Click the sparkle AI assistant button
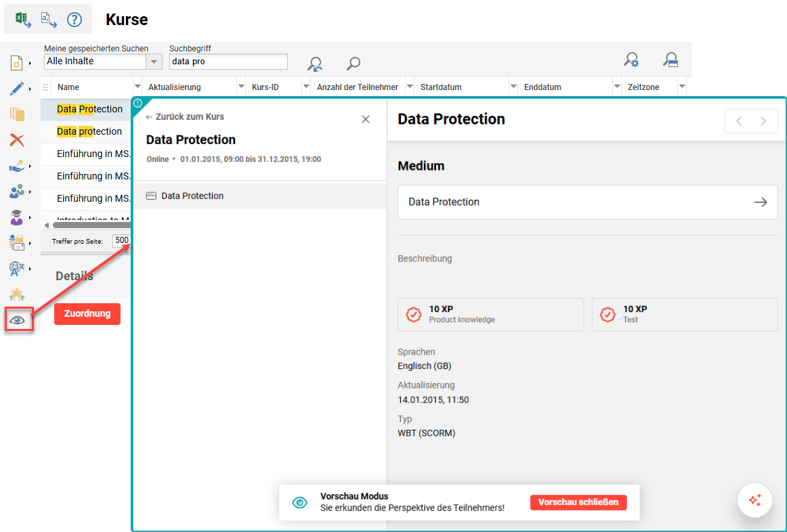The width and height of the screenshot is (787, 532). click(x=754, y=500)
